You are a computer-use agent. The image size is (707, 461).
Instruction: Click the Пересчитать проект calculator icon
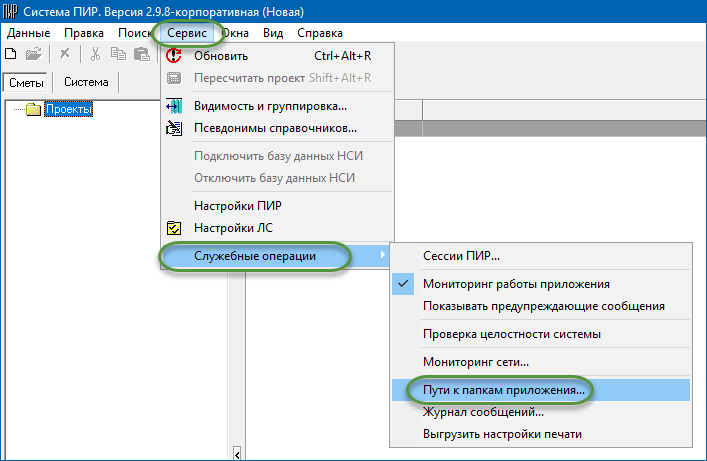[174, 78]
